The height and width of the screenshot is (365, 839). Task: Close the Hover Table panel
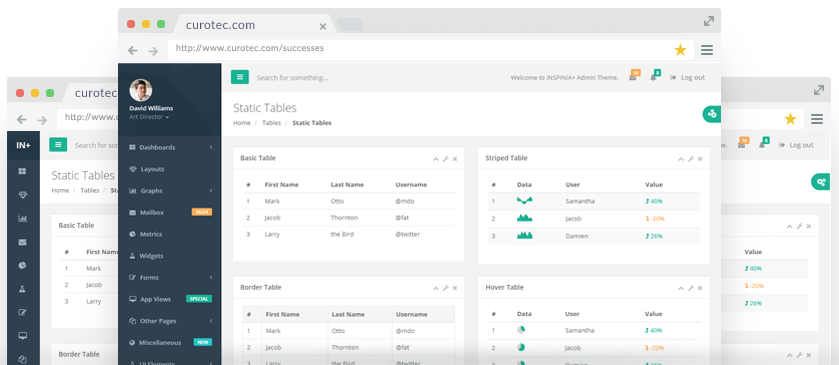[700, 288]
